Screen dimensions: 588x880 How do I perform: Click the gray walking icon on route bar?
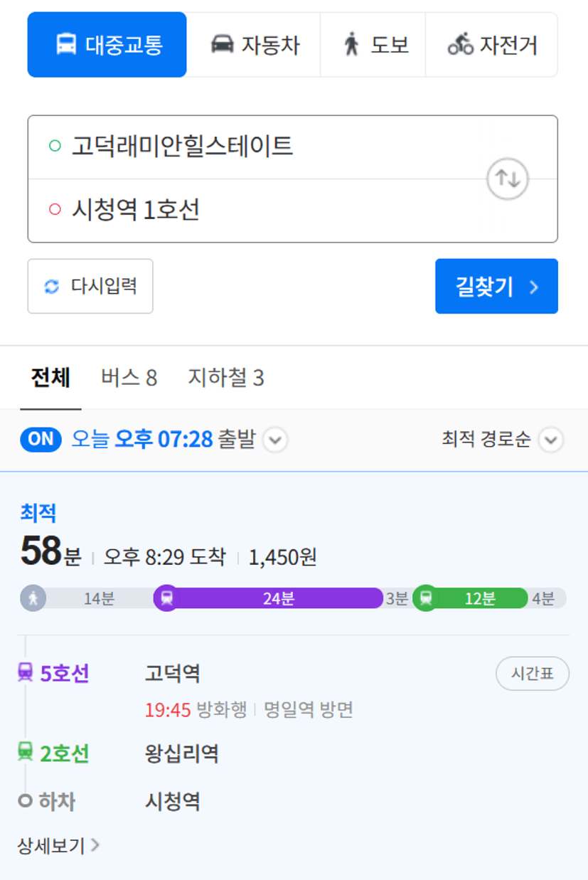coord(33,598)
